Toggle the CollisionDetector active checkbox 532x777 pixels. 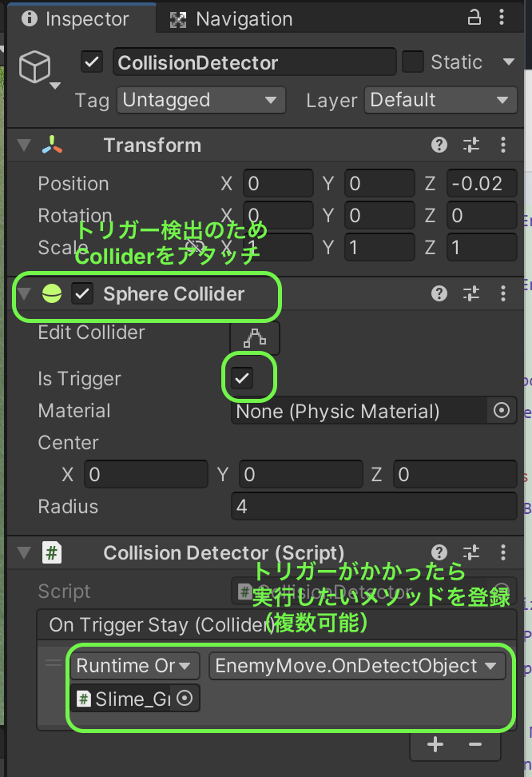[x=93, y=62]
